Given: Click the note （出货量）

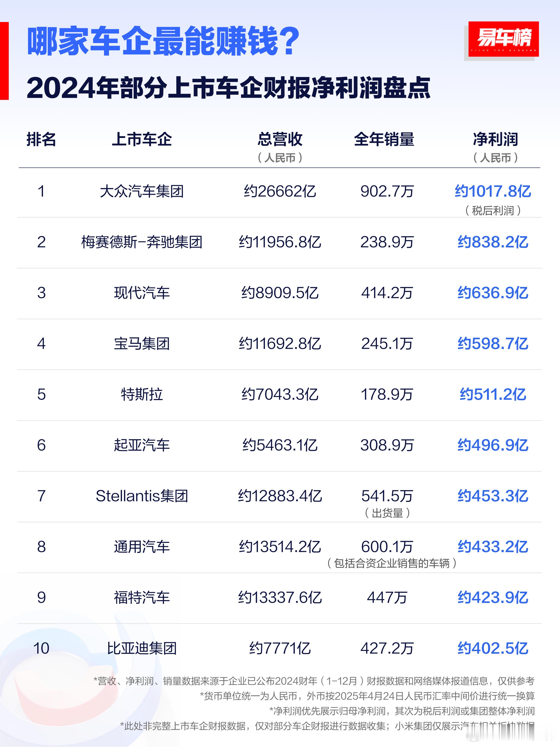Looking at the screenshot, I should [387, 513].
